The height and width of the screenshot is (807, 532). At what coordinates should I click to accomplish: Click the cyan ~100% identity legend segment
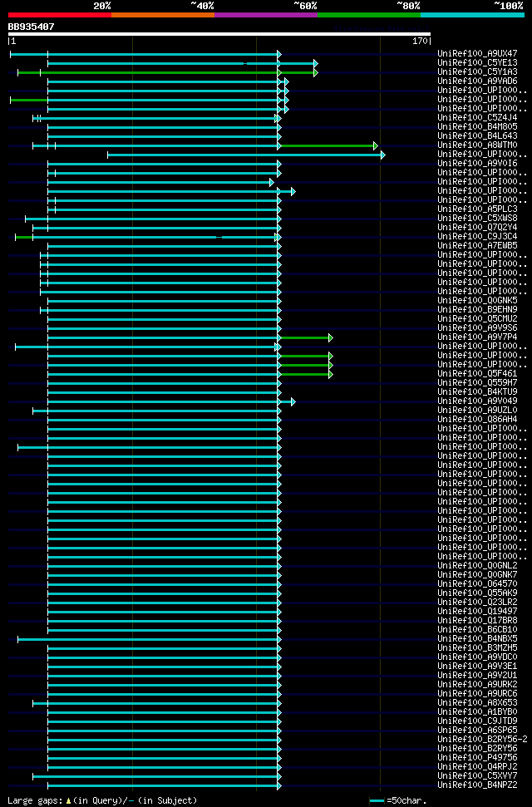pyautogui.click(x=472, y=15)
